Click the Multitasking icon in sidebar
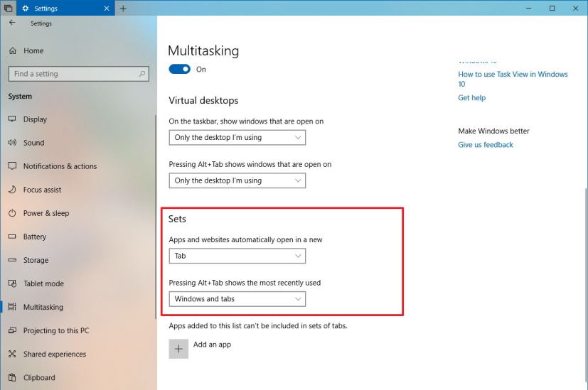The width and height of the screenshot is (588, 390). point(12,307)
